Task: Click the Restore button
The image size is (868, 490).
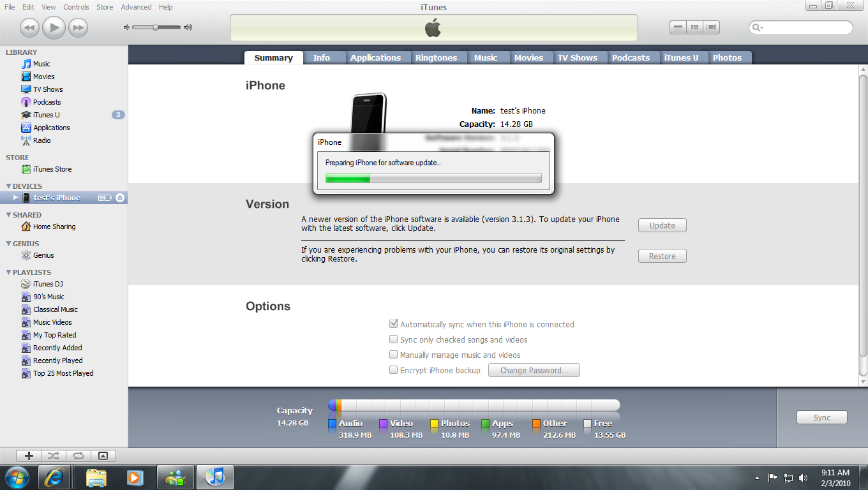Action: click(x=662, y=256)
